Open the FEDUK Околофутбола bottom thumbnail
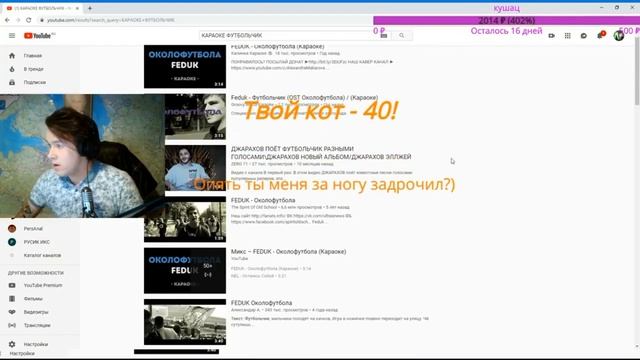The width and height of the screenshot is (640, 360). point(185,322)
